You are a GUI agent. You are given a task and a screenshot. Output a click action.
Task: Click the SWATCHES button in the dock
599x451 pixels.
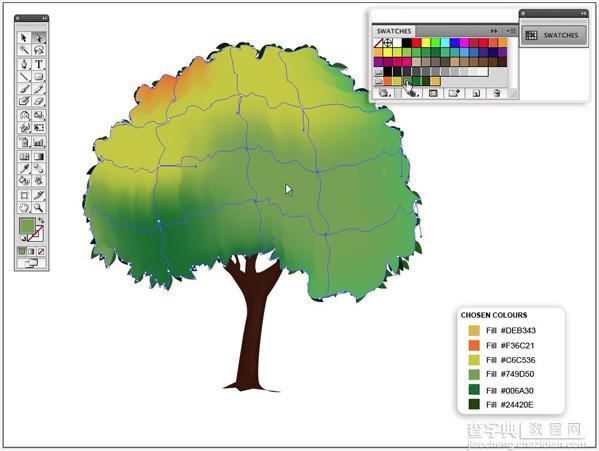553,35
